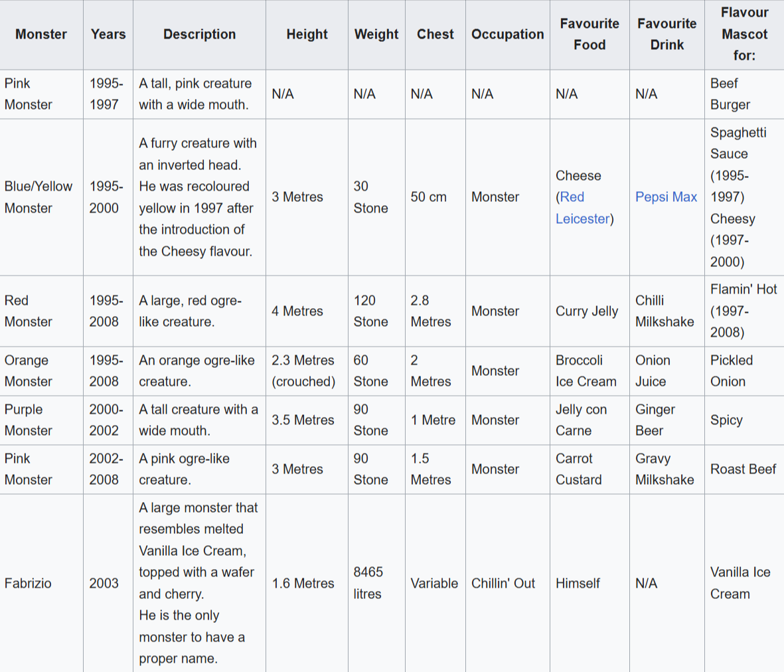
Task: Click the Variable chest cell
Action: 435,583
